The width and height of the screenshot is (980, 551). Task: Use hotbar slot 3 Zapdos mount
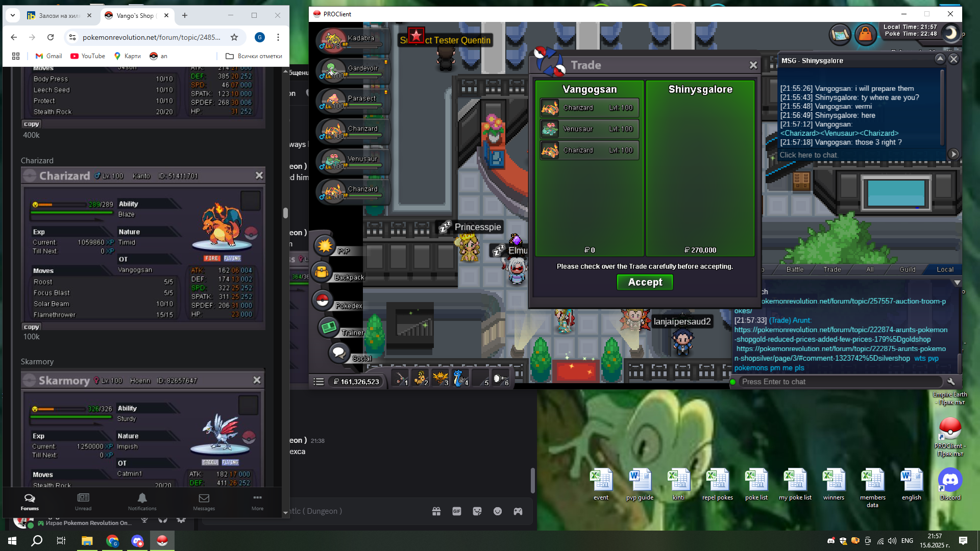coord(440,379)
